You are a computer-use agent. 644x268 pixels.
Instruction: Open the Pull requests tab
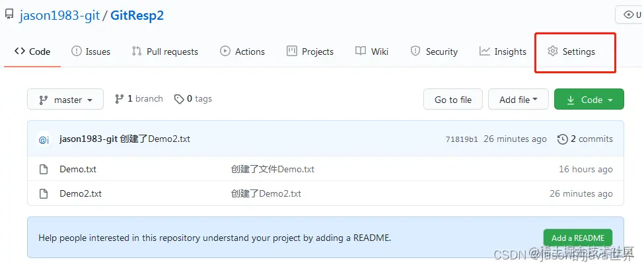pos(164,51)
